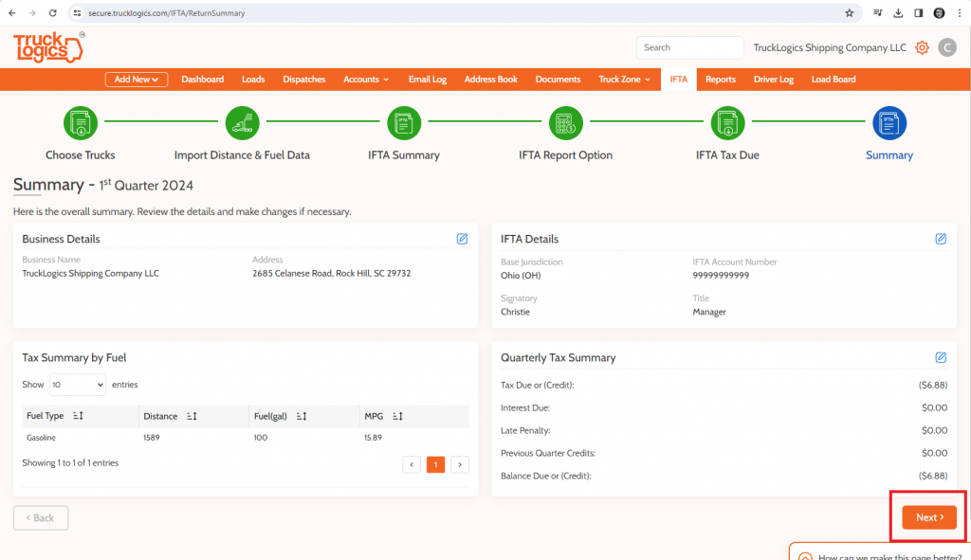The height and width of the screenshot is (560, 971).
Task: Go to next table page arrow
Action: pos(460,464)
